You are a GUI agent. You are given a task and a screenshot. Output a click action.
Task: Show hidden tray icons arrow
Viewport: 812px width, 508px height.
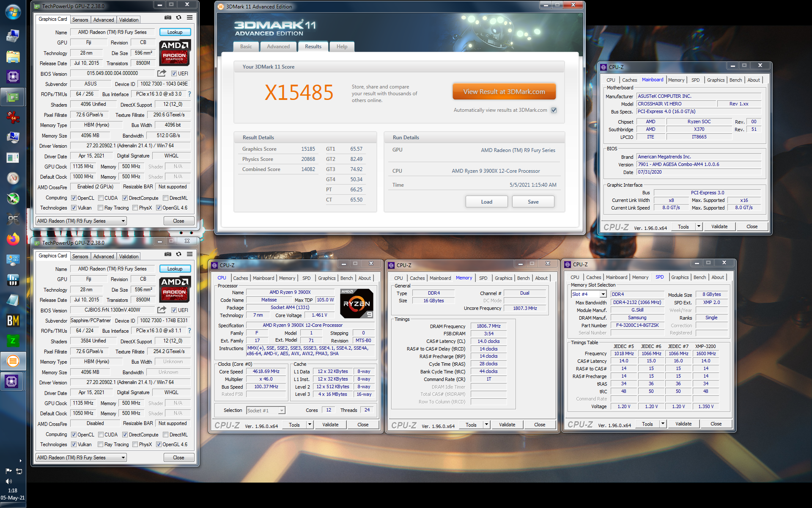click(x=20, y=461)
